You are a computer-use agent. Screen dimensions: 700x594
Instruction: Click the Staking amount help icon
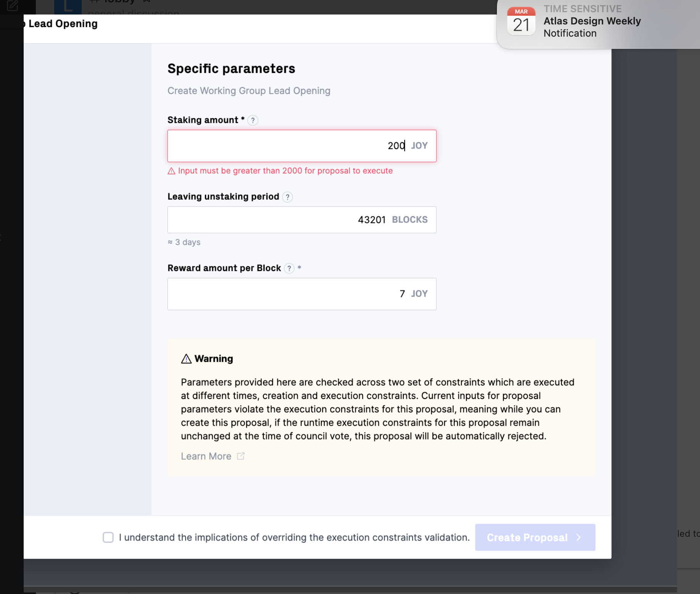tap(253, 120)
